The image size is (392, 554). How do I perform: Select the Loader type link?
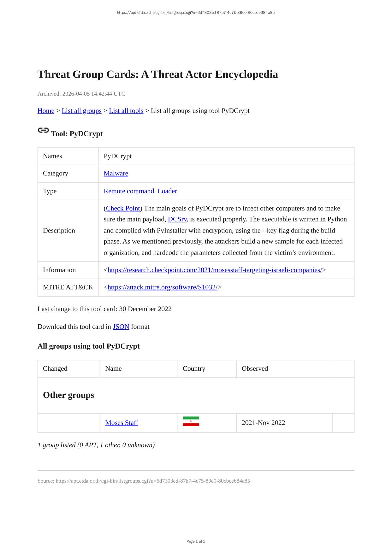(167, 191)
